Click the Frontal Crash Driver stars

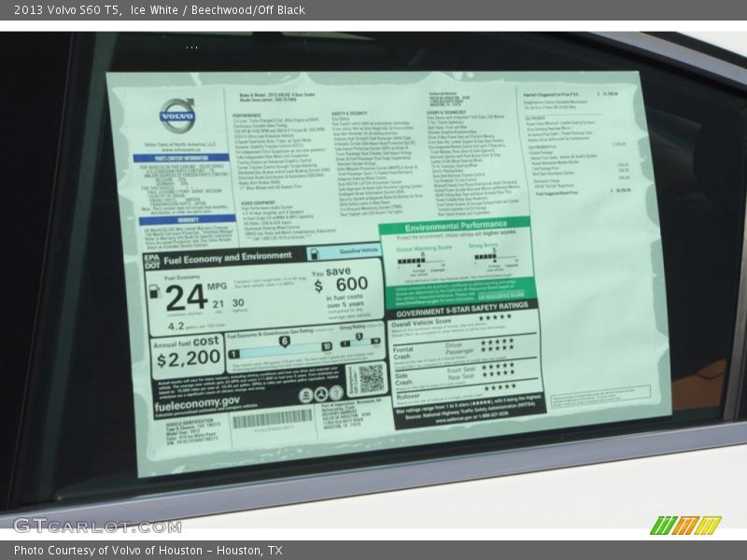coord(498,343)
